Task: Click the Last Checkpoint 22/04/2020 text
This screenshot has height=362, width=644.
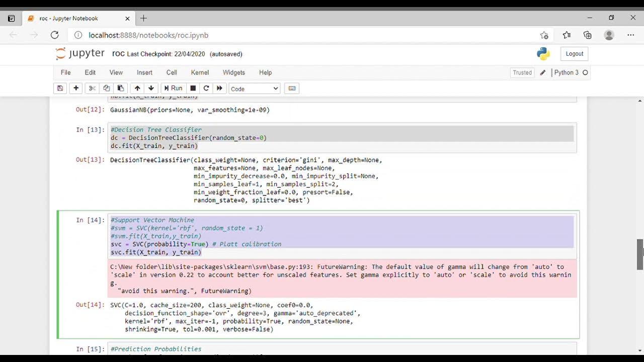Action: tap(167, 54)
